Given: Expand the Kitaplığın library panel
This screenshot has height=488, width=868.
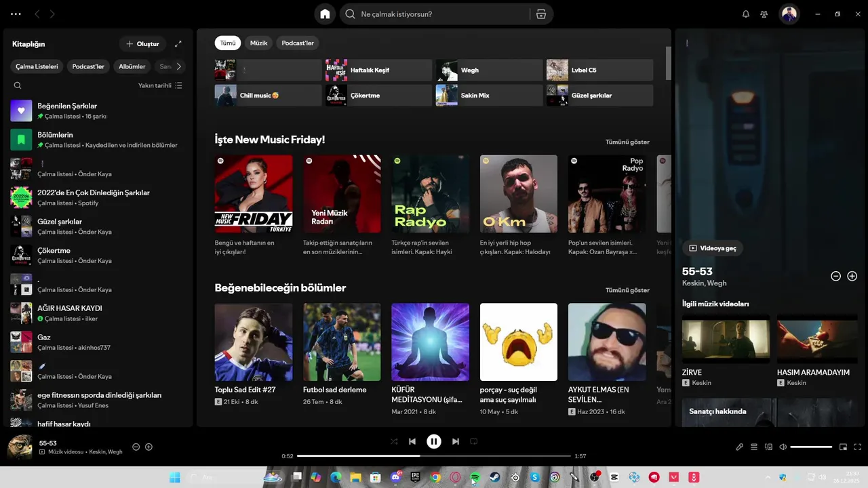Looking at the screenshot, I should pos(178,43).
